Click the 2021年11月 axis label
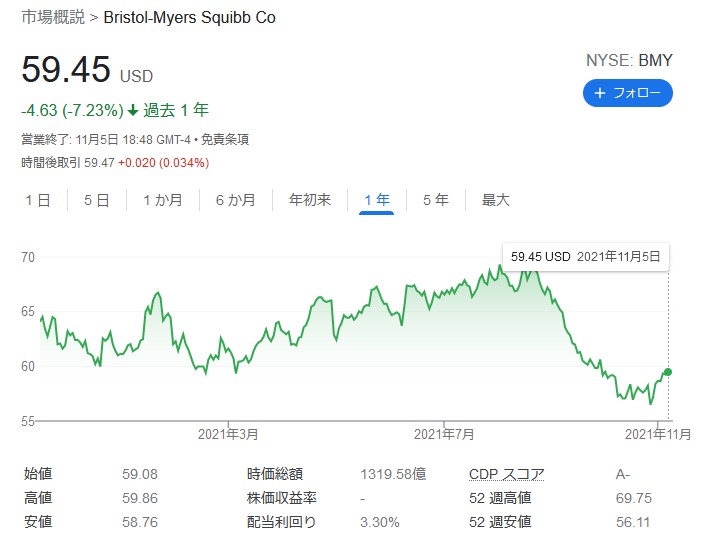Viewport: 706px width, 541px height. 658,434
